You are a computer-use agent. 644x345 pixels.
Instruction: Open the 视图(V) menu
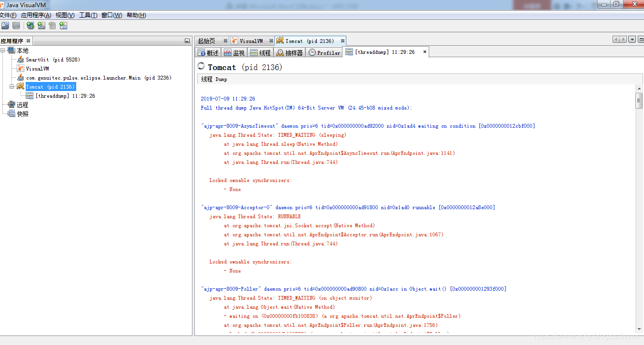click(x=65, y=15)
